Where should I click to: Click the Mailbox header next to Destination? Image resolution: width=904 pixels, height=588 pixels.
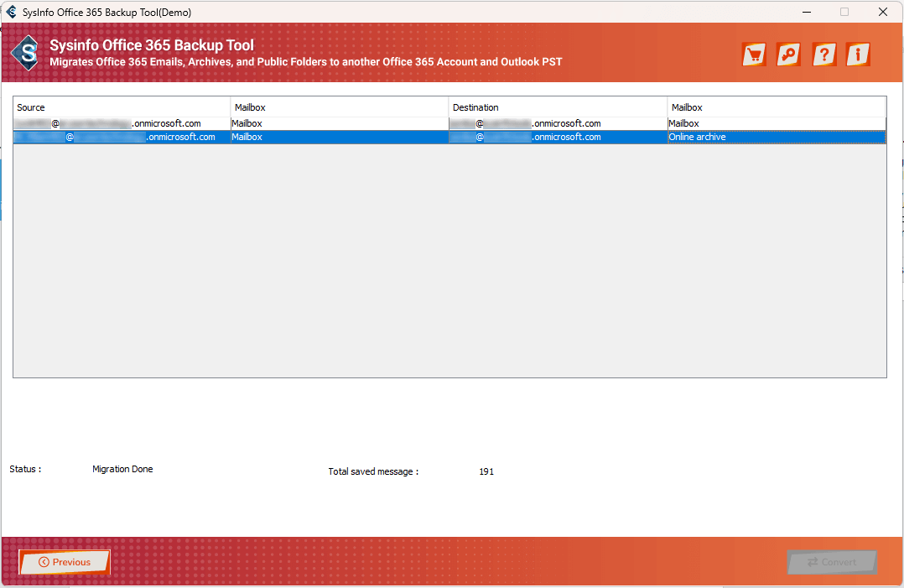(777, 107)
